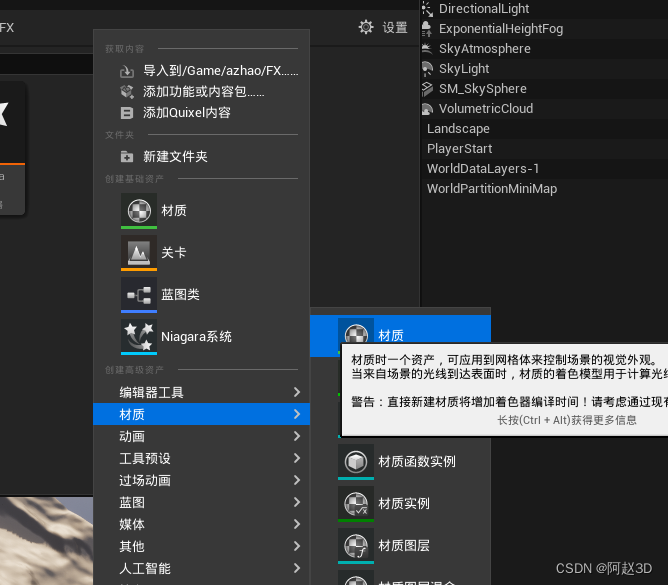Click the 添加Quixel内容 icon
This screenshot has width=668, height=585.
(127, 113)
